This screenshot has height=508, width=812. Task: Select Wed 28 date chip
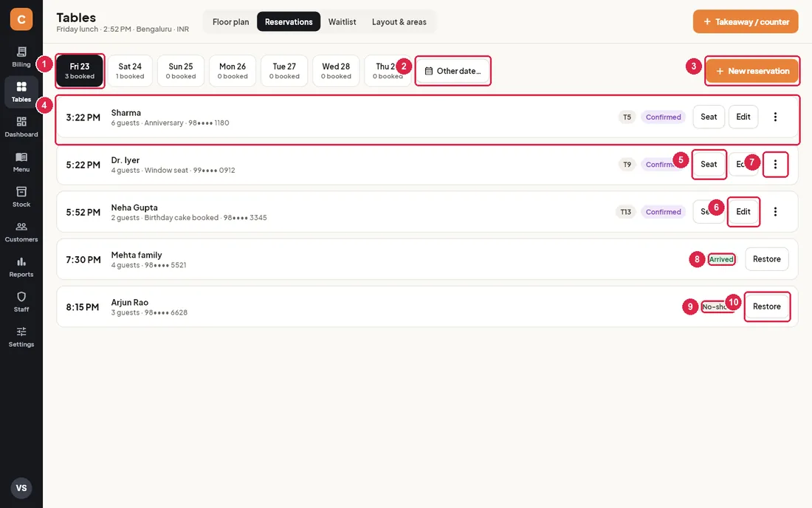(x=336, y=71)
